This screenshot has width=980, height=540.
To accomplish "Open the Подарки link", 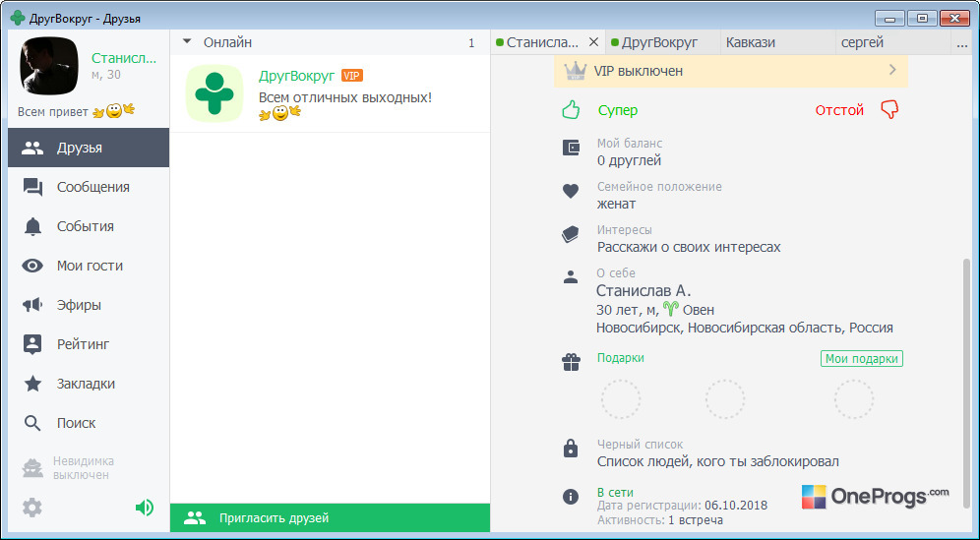I will pyautogui.click(x=620, y=358).
